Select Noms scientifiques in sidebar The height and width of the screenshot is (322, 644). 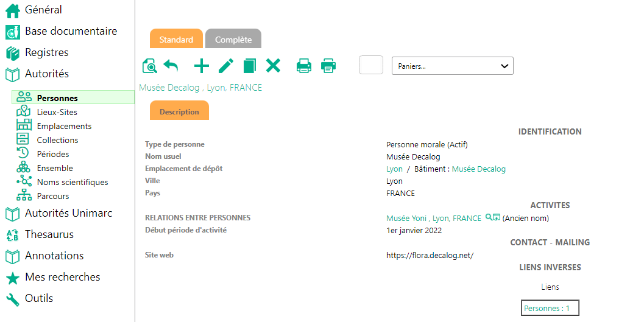coord(73,182)
